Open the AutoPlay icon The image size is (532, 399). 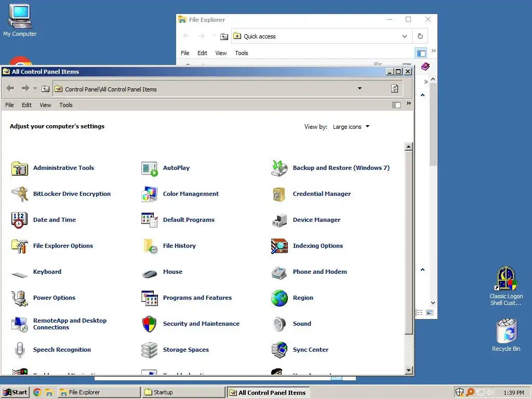point(149,168)
